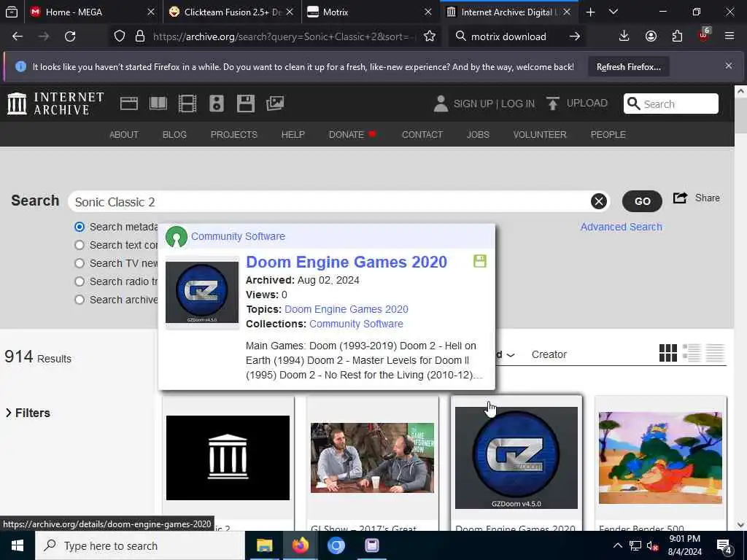
Task: Clear the Sonic Classic 2 search field
Action: pos(599,201)
